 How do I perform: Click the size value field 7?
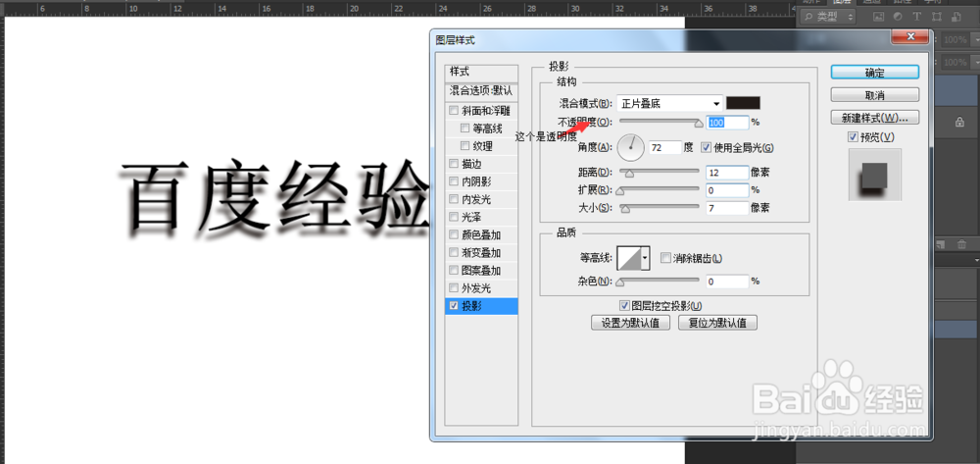click(x=727, y=208)
